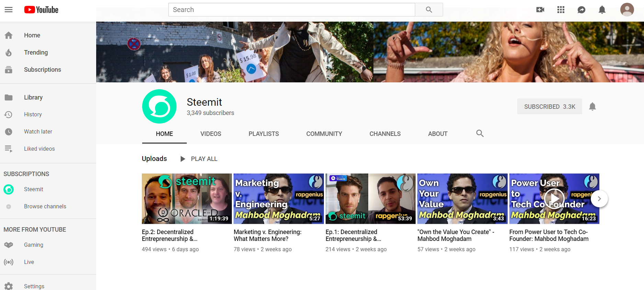
Task: Open the History sidebar link
Action: pos(33,114)
